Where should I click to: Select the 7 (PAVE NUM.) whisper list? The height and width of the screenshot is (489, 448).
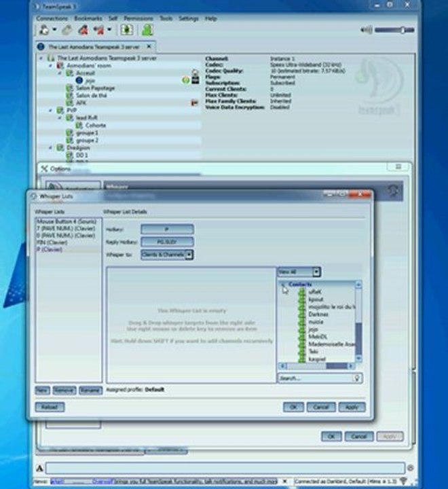[66, 229]
